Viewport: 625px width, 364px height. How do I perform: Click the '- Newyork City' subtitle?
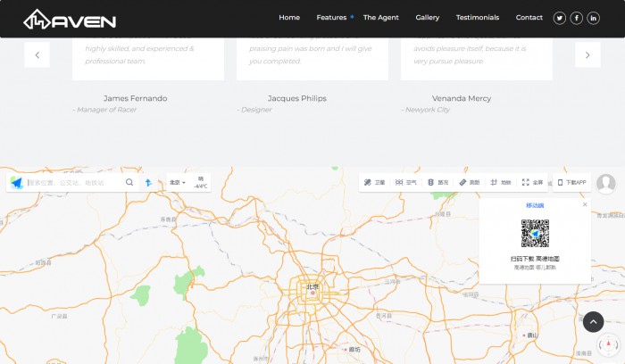425,110
